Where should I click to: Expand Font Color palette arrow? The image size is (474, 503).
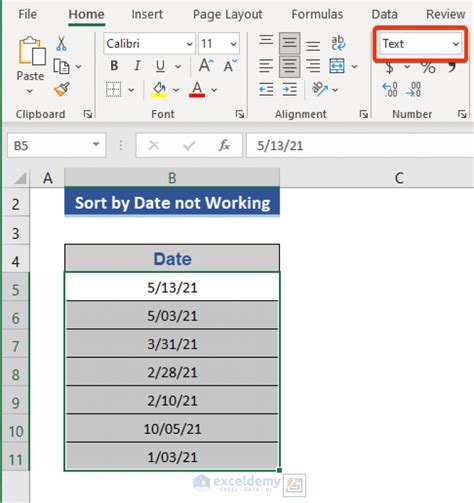(x=214, y=90)
